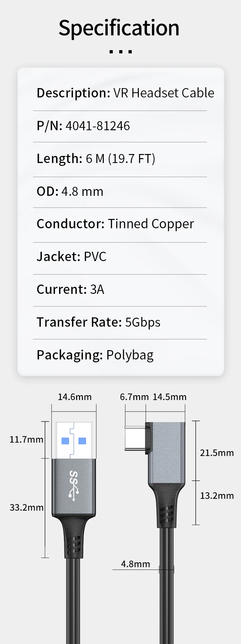The height and width of the screenshot is (644, 241).
Task: Click the 6.7mm USB-C tip dimension label
Action: pos(134,397)
